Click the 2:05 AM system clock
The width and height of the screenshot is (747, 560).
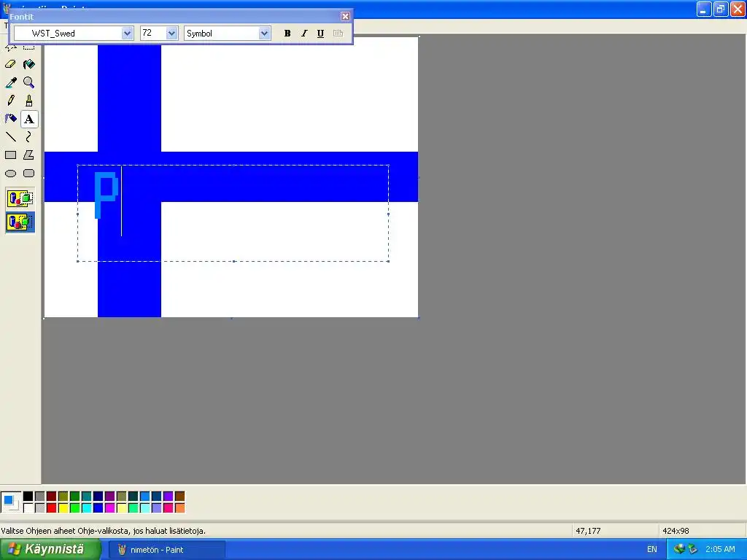[x=720, y=550]
